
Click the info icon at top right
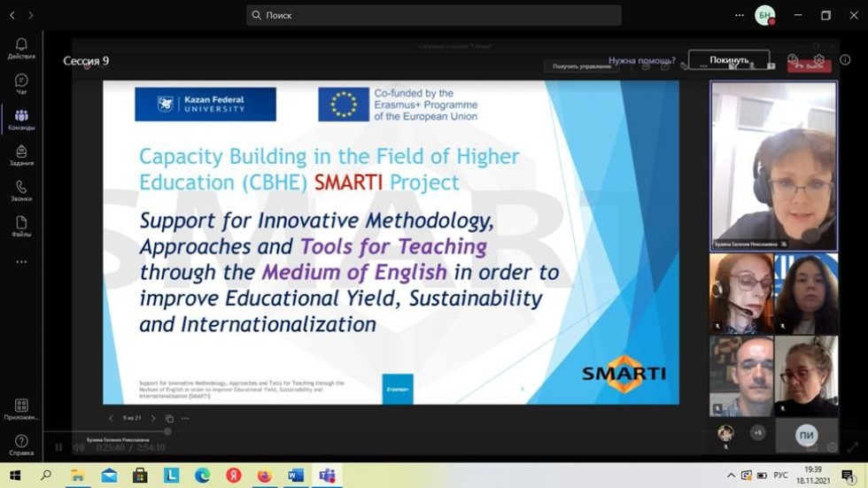(x=845, y=60)
